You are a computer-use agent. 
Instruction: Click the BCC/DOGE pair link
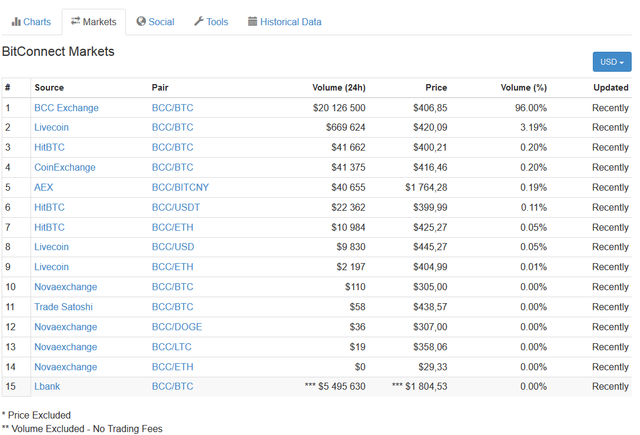[177, 327]
